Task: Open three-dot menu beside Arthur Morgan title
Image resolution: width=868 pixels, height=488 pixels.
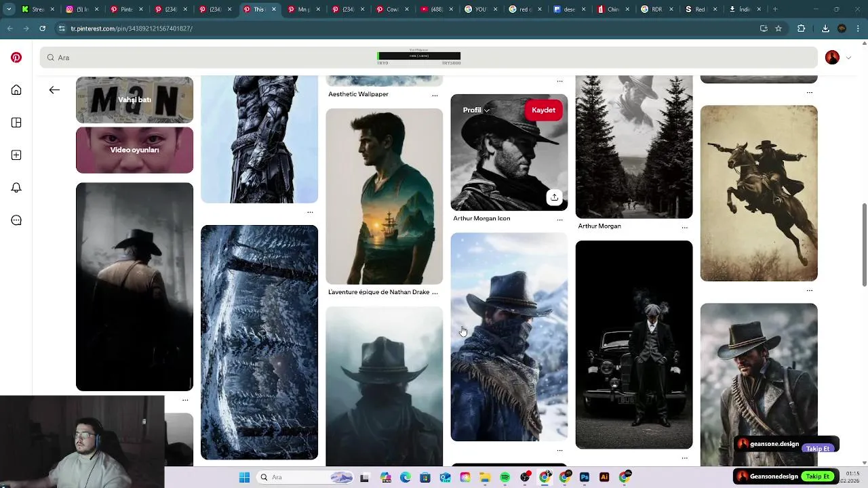Action: 684,227
